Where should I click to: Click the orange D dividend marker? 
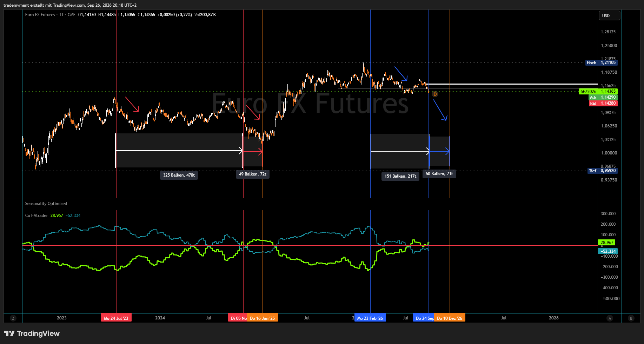pos(435,94)
